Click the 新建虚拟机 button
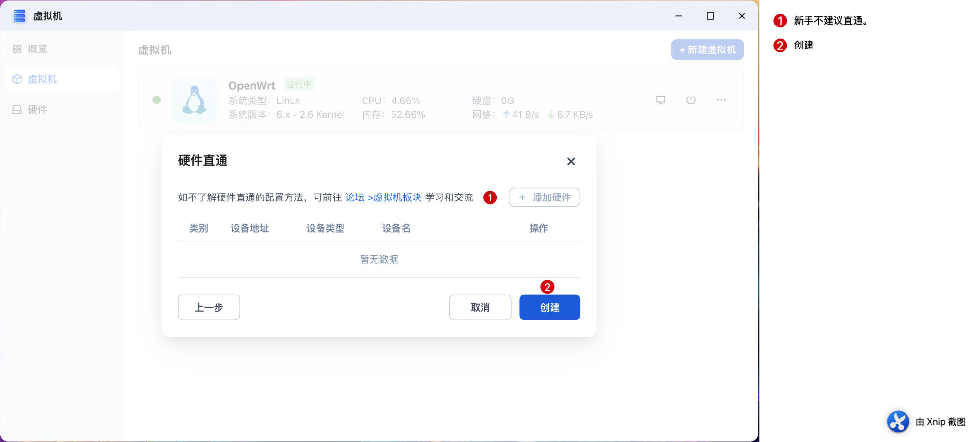This screenshot has width=980, height=442. point(707,49)
